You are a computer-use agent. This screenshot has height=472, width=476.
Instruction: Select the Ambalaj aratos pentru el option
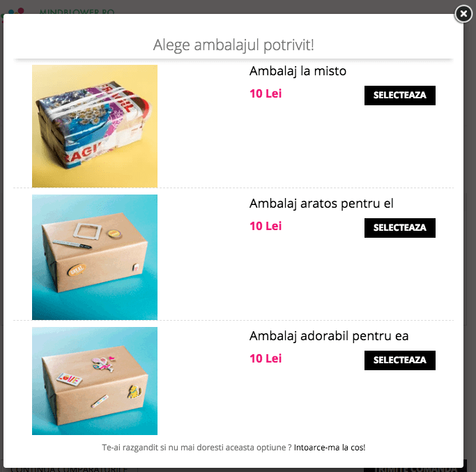click(400, 228)
